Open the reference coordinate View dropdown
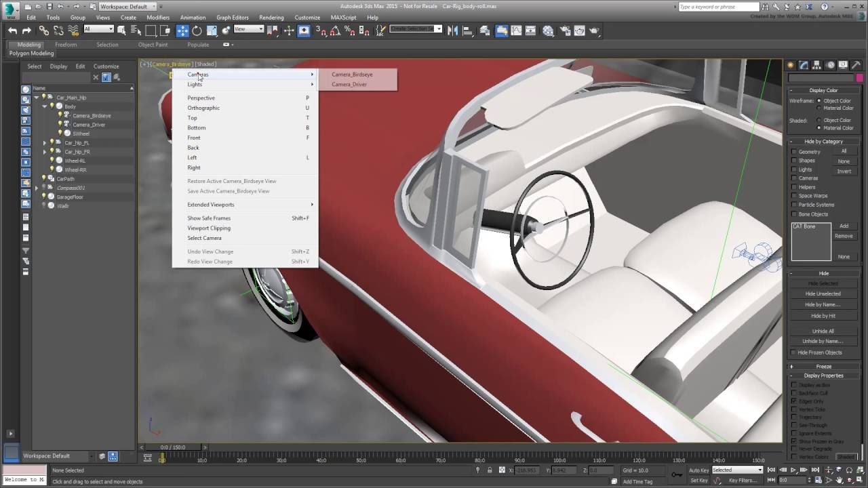The width and height of the screenshot is (868, 488). [248, 29]
